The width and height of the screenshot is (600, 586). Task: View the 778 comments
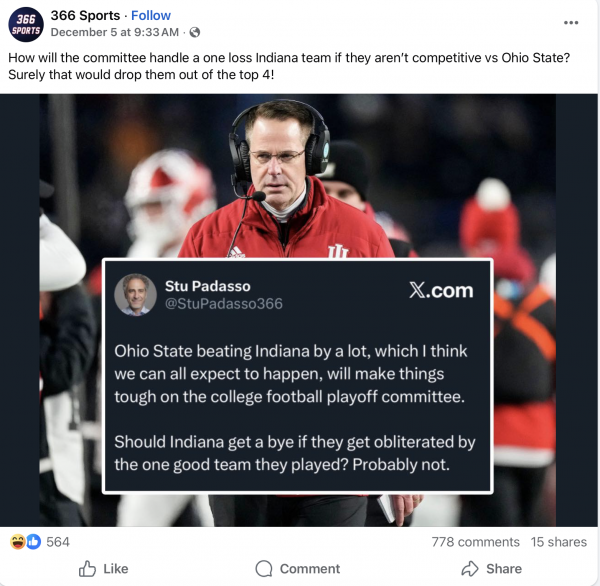(x=475, y=542)
